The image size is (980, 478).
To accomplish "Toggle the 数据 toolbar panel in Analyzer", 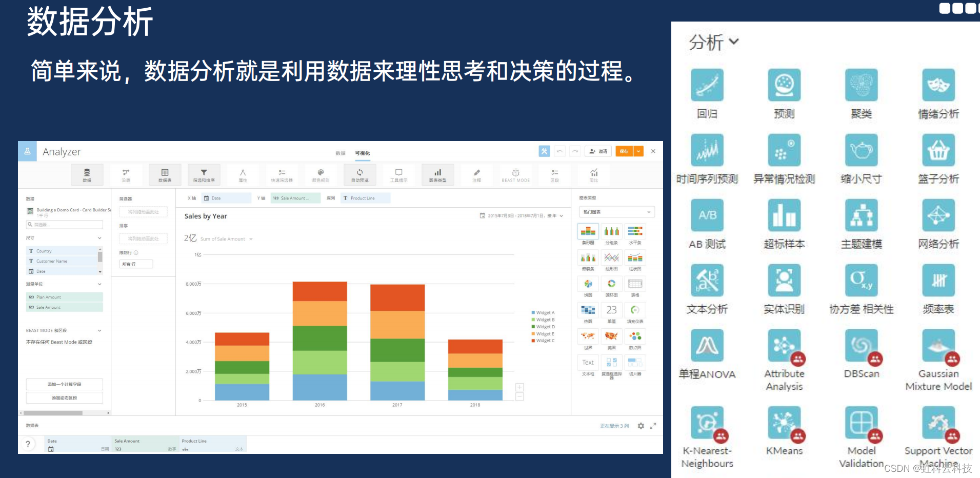I will [87, 175].
